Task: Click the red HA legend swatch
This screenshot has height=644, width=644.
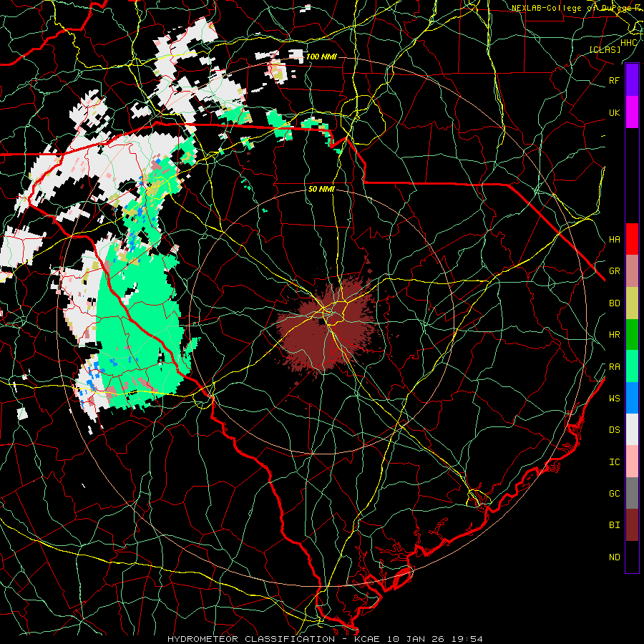Action: click(x=632, y=239)
